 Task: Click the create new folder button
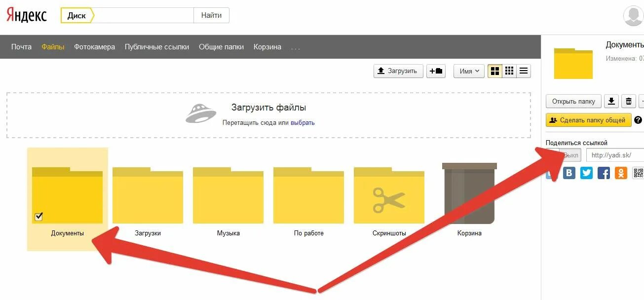coord(436,71)
